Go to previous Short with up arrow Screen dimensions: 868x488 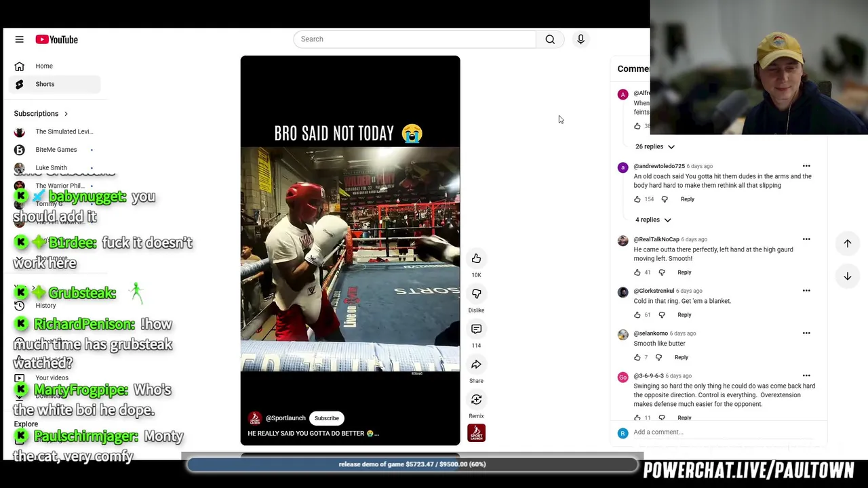[847, 243]
